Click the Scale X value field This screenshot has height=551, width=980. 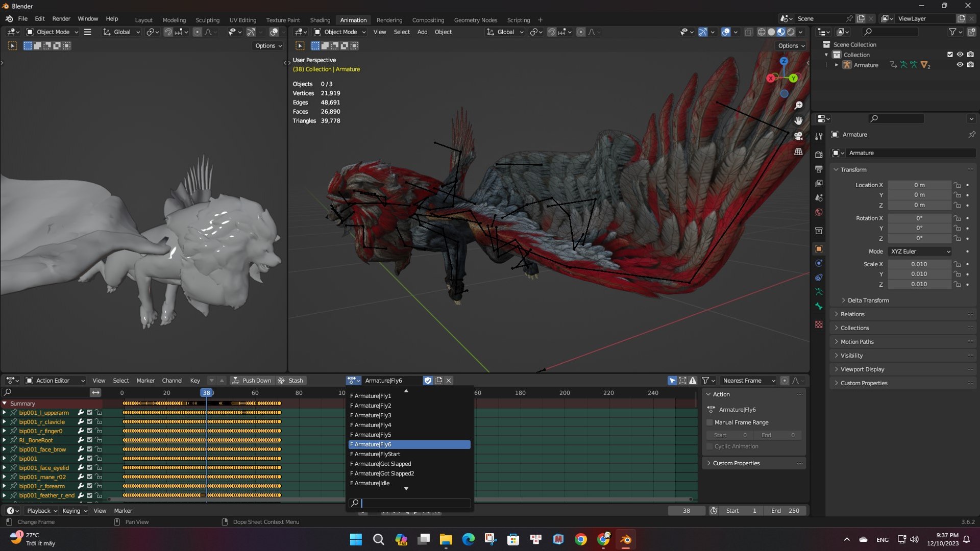coord(919,264)
